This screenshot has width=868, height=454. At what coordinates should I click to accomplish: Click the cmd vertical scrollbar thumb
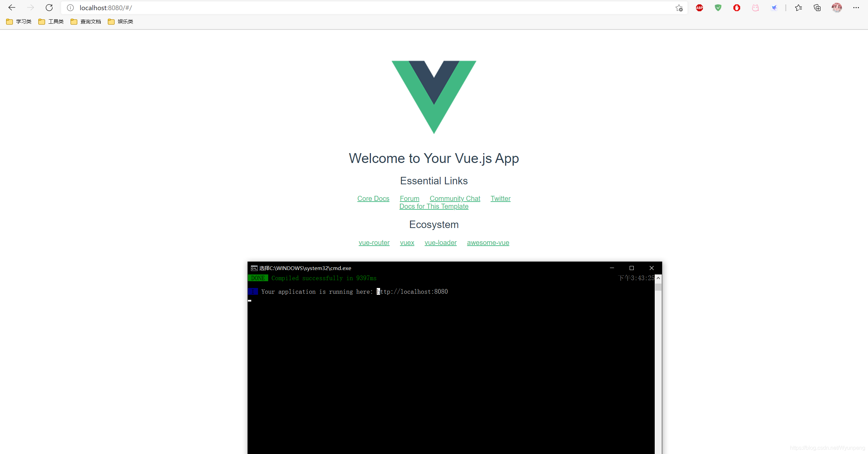[658, 287]
